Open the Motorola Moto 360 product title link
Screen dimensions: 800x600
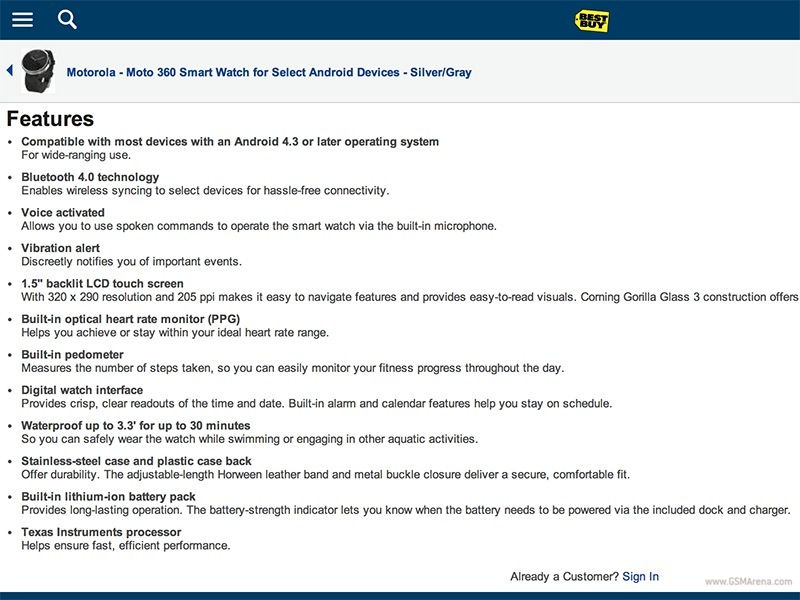pyautogui.click(x=269, y=72)
